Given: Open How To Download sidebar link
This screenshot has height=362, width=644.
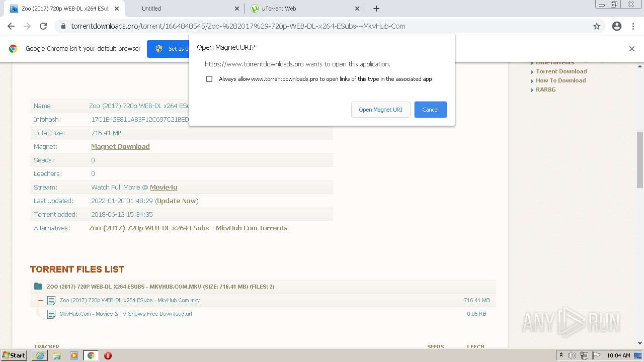Looking at the screenshot, I should 560,80.
